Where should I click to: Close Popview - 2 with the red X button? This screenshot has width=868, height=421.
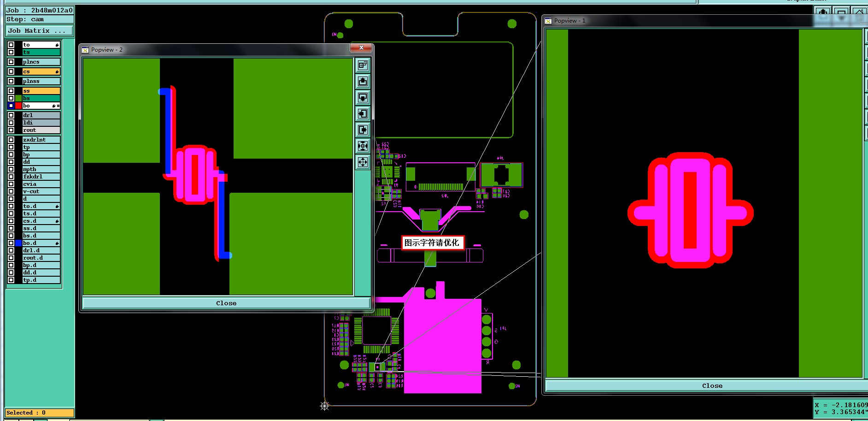pyautogui.click(x=362, y=47)
